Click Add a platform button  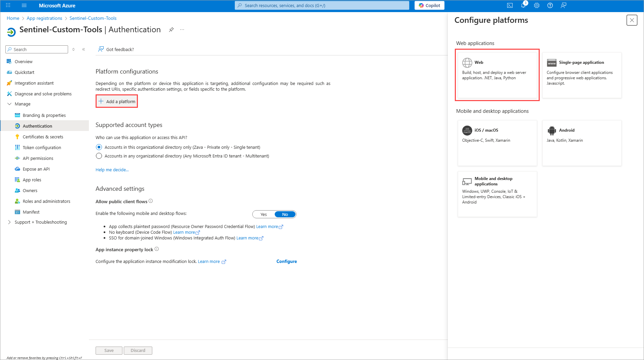point(117,101)
